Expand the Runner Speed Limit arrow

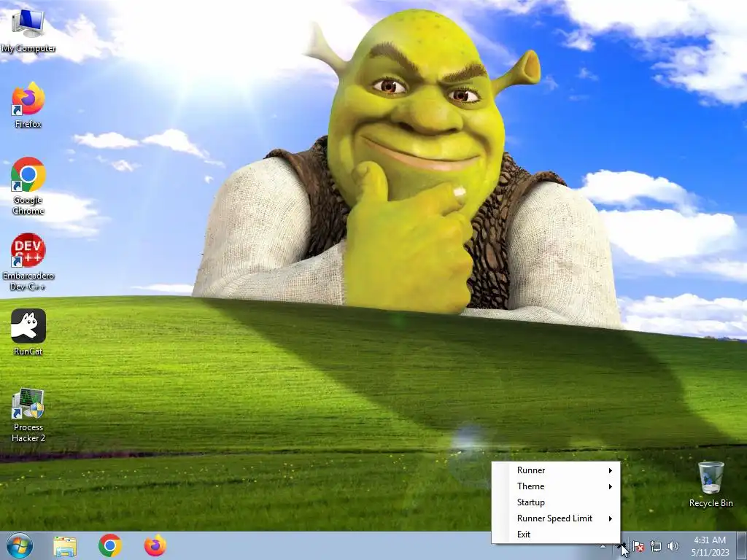click(x=611, y=518)
